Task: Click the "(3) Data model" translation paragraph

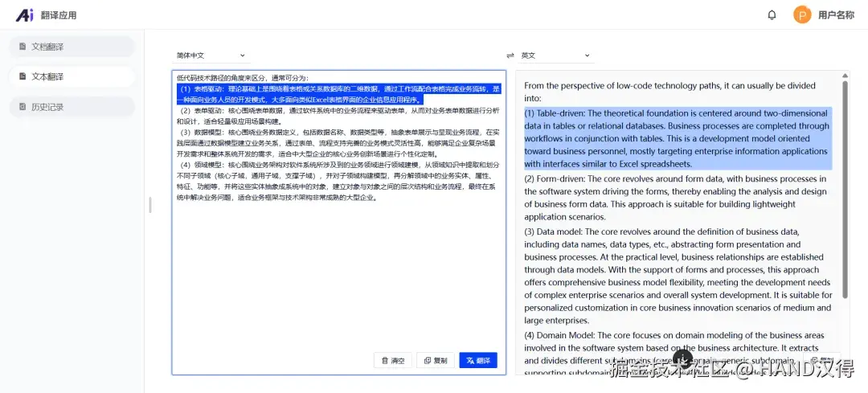Action: (x=678, y=276)
